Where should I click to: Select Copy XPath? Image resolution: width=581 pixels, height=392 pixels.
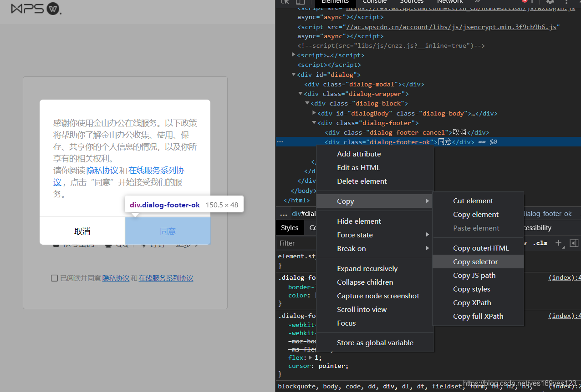coord(478,302)
